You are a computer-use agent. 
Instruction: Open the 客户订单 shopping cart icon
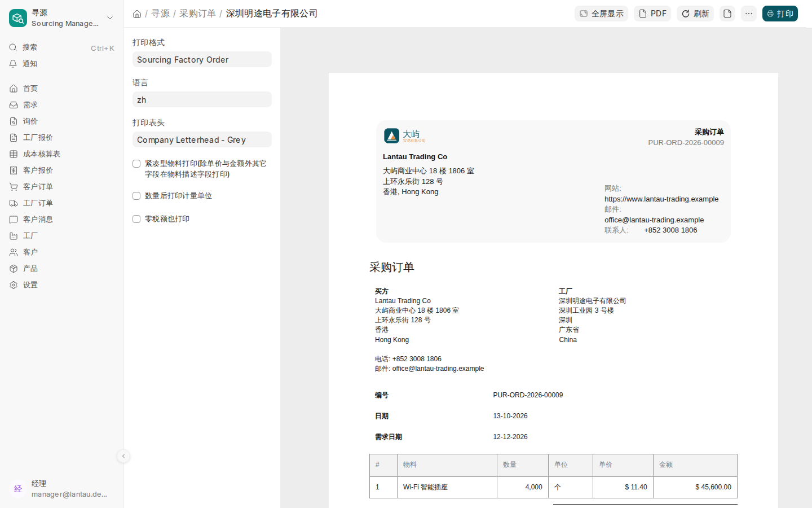tap(14, 187)
